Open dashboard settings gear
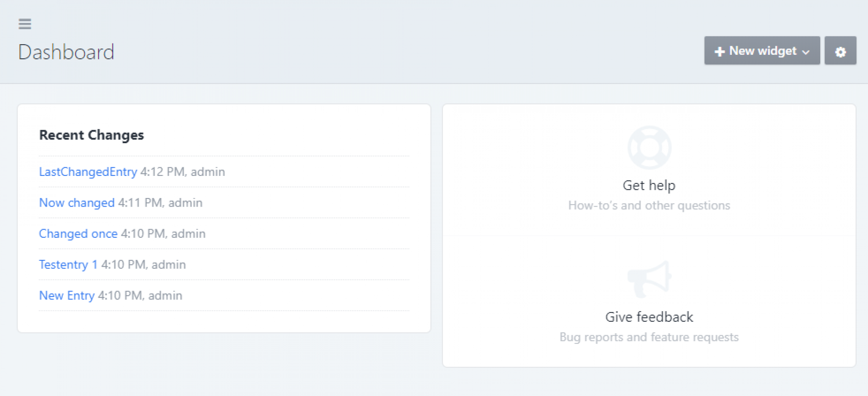Screen dimensions: 868x396 840,51
